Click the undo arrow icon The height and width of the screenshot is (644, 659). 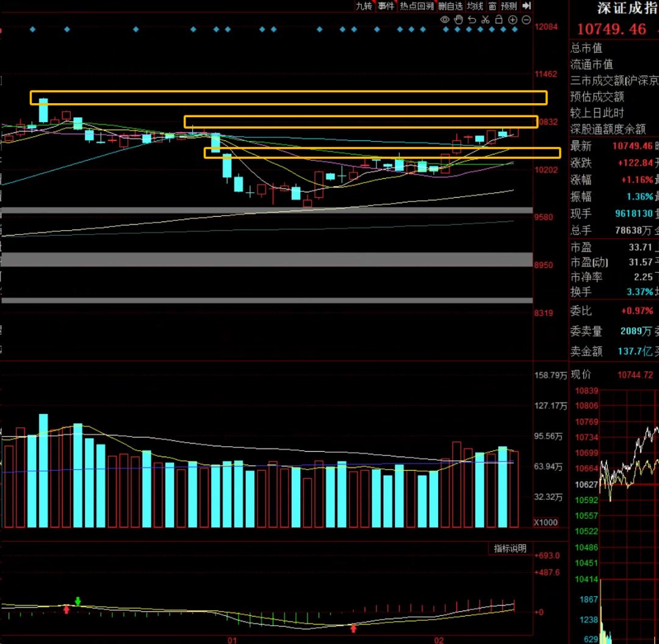(472, 20)
